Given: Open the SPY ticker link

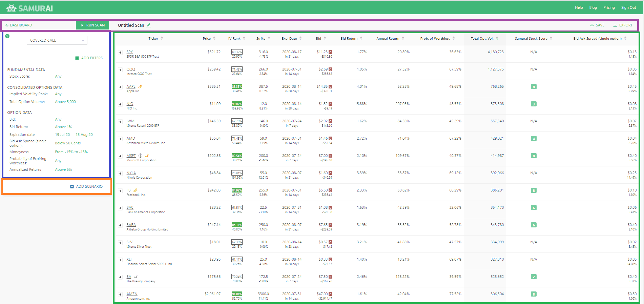Looking at the screenshot, I should click(x=129, y=52).
